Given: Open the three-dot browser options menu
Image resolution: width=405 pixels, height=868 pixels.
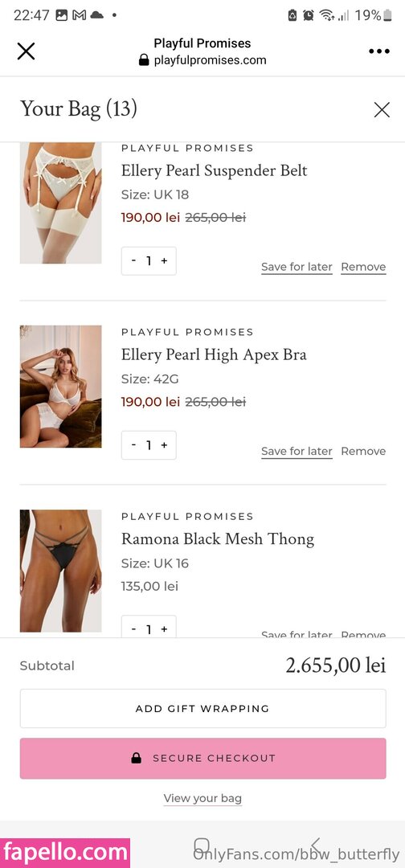Looking at the screenshot, I should click(x=379, y=51).
